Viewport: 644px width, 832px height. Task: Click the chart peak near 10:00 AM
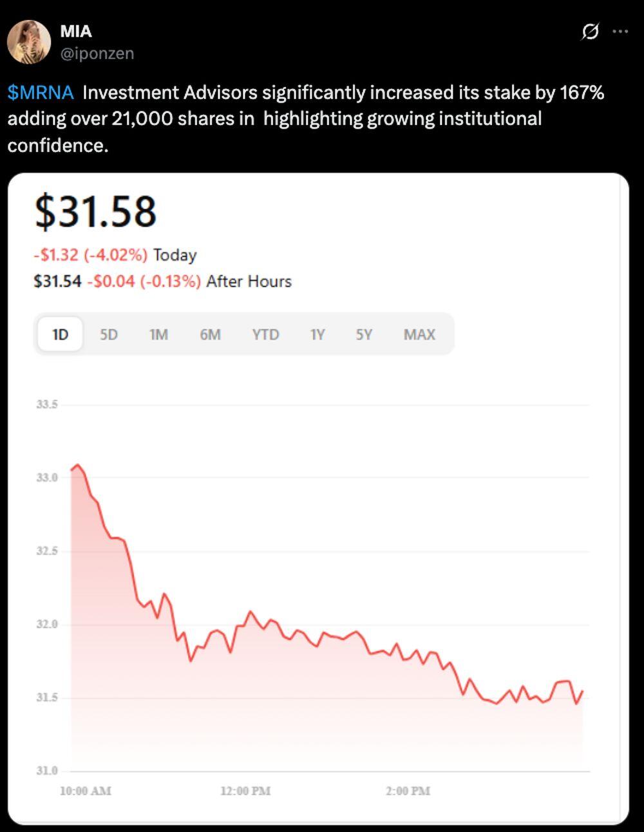[x=77, y=464]
